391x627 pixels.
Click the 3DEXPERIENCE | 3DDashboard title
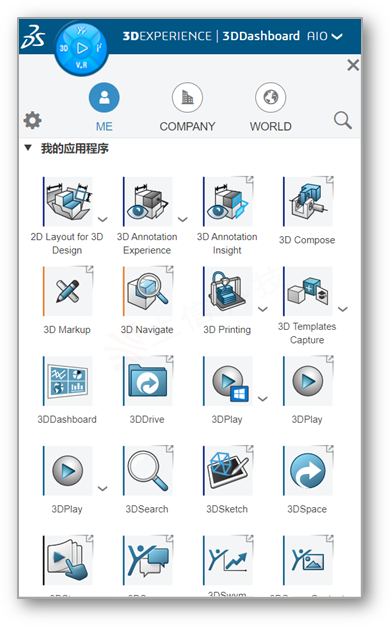211,36
